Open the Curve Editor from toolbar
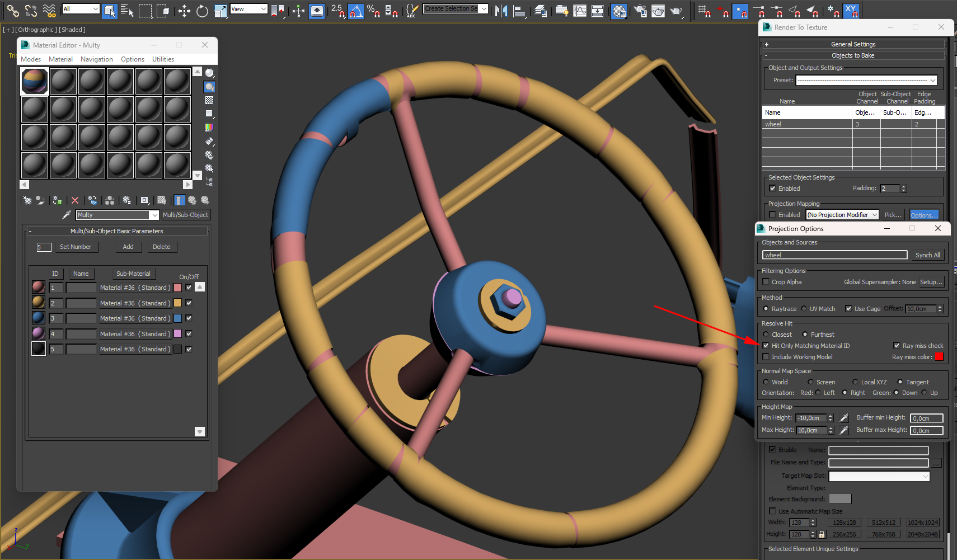 [x=580, y=11]
